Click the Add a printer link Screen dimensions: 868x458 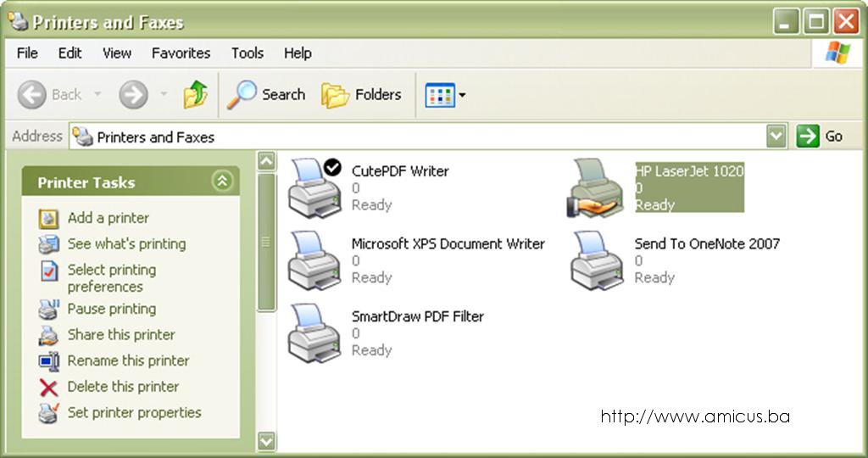(108, 218)
